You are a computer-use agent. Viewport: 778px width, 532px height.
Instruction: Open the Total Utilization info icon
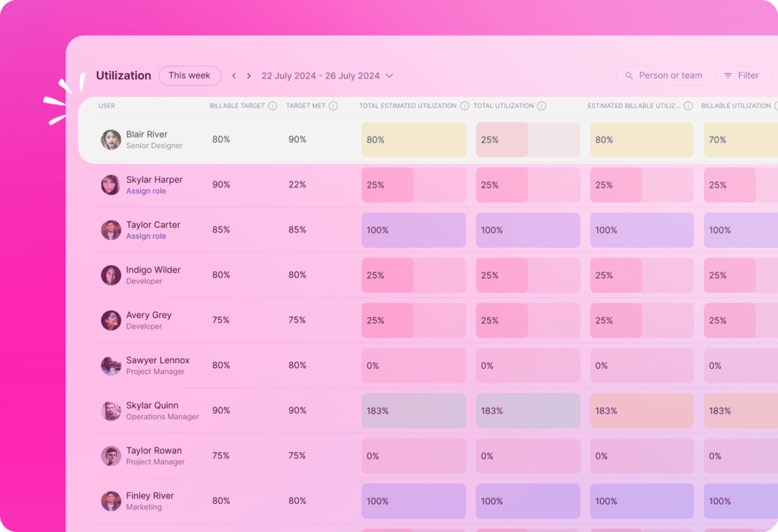542,106
